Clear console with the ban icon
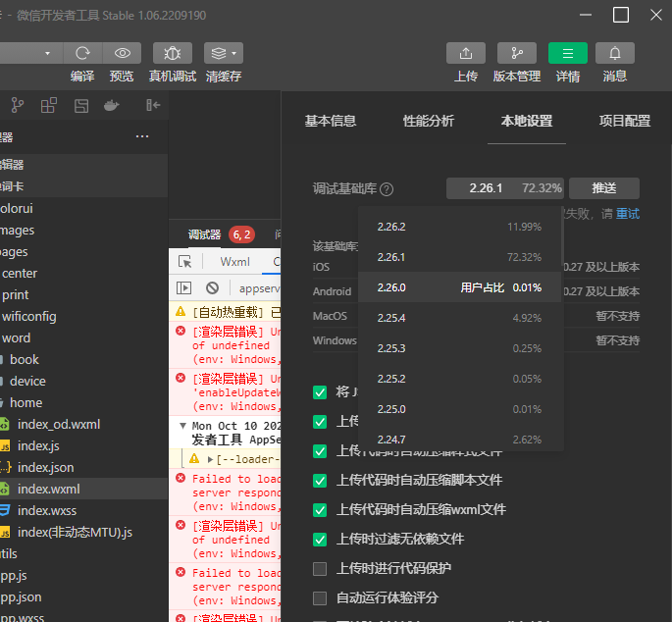 click(212, 287)
